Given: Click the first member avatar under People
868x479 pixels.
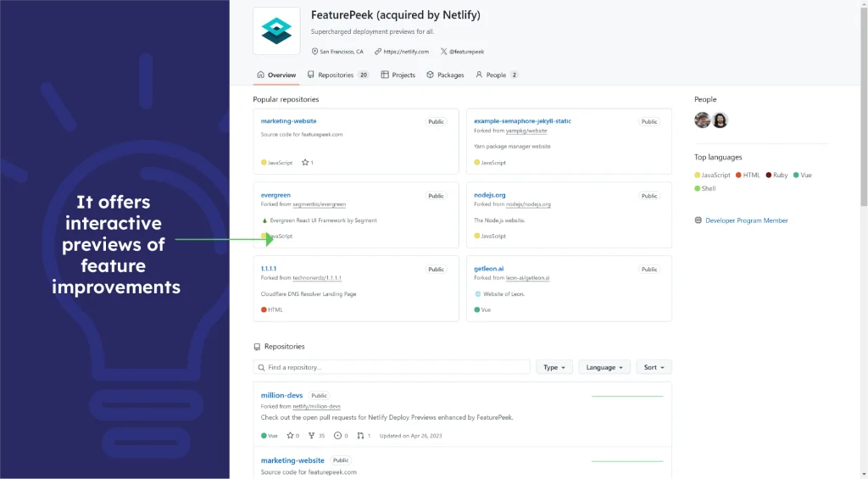Looking at the screenshot, I should coord(702,120).
